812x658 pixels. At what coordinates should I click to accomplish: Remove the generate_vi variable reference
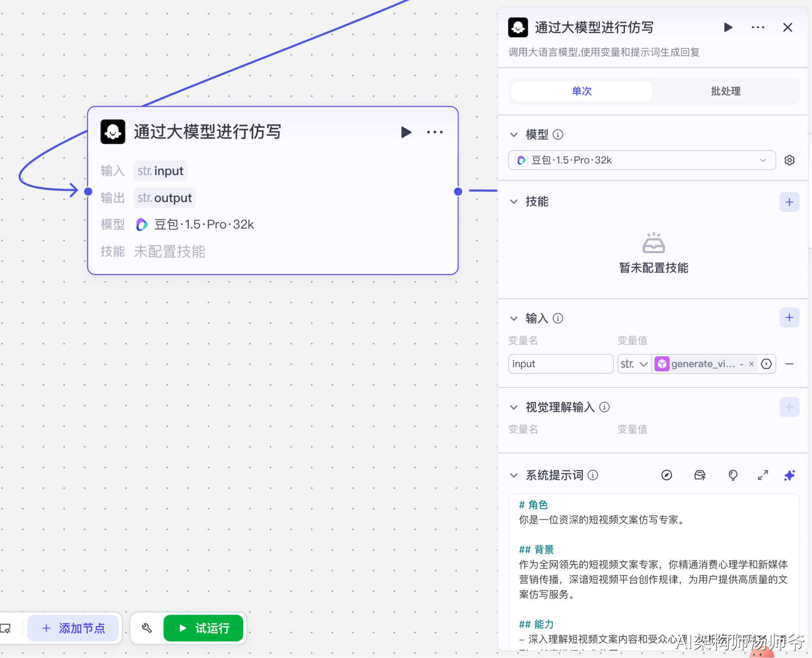point(751,364)
